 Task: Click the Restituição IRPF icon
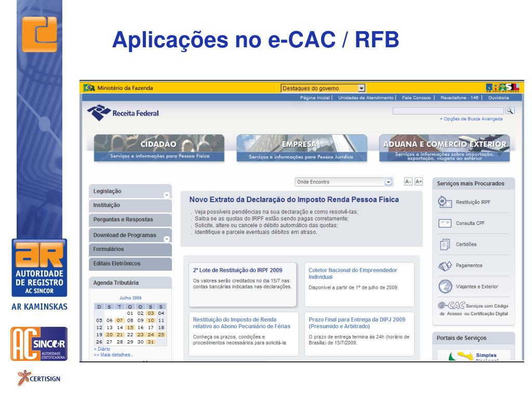tap(445, 202)
